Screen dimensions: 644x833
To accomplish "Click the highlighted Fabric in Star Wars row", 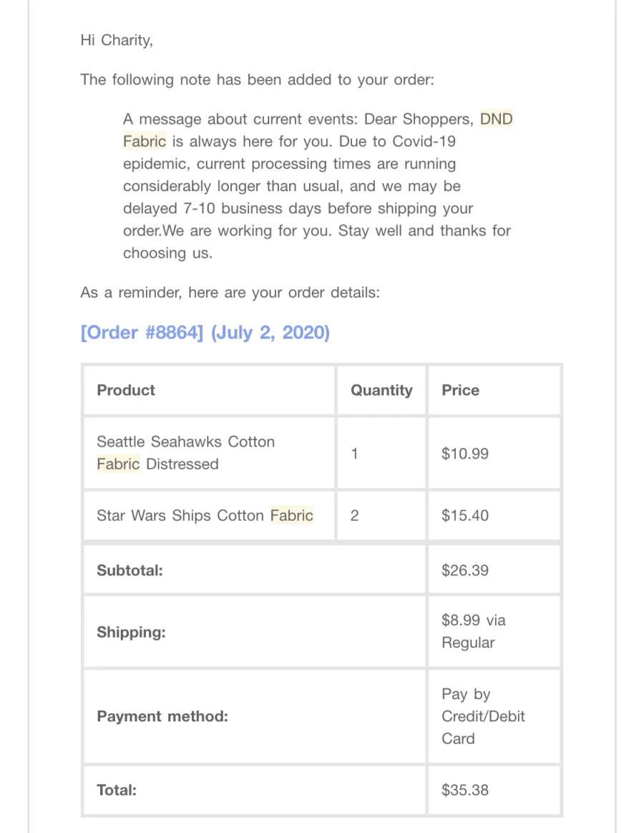I will coord(292,515).
